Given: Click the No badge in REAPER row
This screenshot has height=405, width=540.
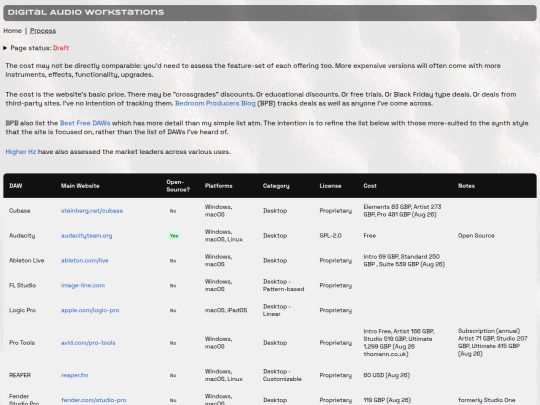Looking at the screenshot, I should coord(173,375).
